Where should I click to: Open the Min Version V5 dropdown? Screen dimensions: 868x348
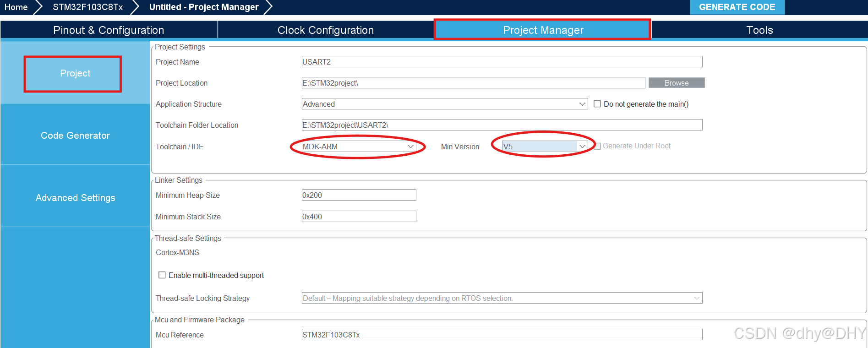coord(545,147)
